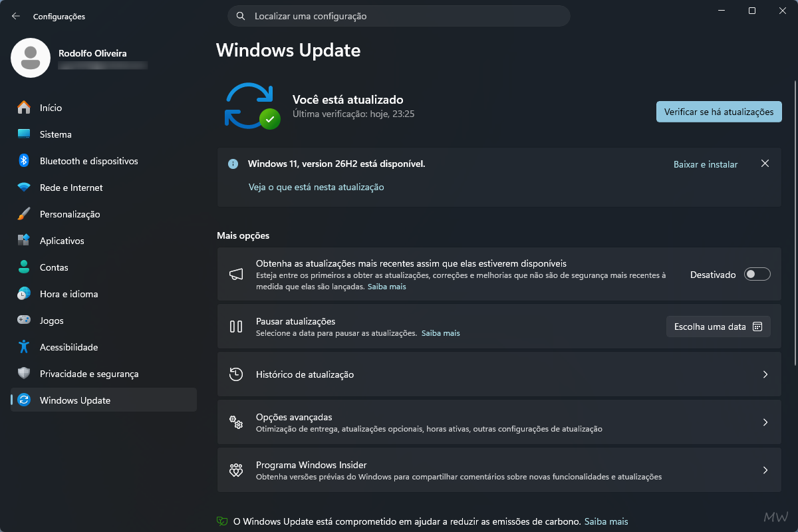Screen dimensions: 798x532
Task: Toggle the Desativado switch for latest updates
Action: [757, 274]
